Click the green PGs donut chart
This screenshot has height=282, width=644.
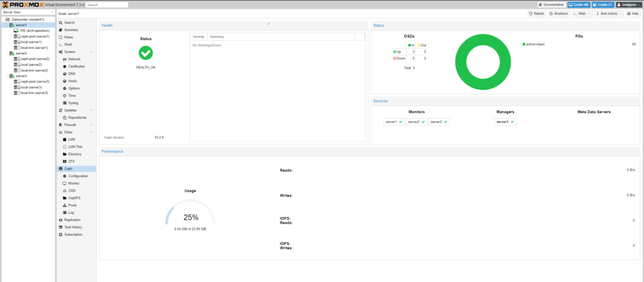pos(483,62)
